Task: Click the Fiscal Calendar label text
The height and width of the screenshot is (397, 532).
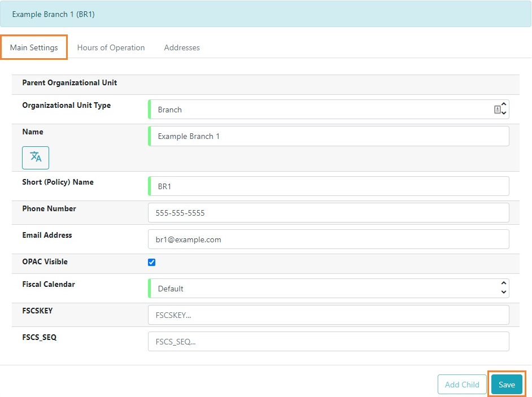Action: coord(49,285)
